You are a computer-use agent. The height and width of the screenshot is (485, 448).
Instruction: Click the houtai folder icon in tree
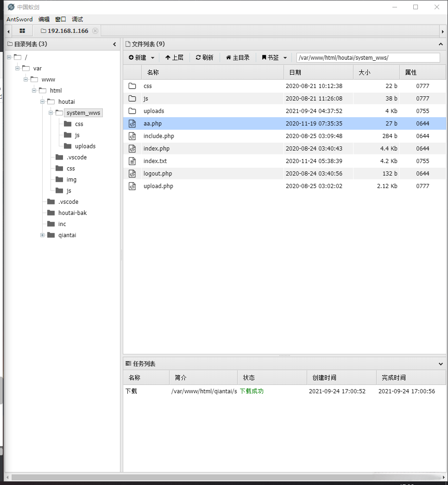point(51,102)
